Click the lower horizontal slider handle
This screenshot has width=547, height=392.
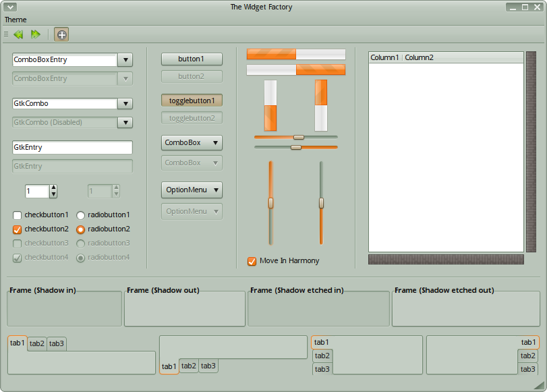(x=296, y=147)
